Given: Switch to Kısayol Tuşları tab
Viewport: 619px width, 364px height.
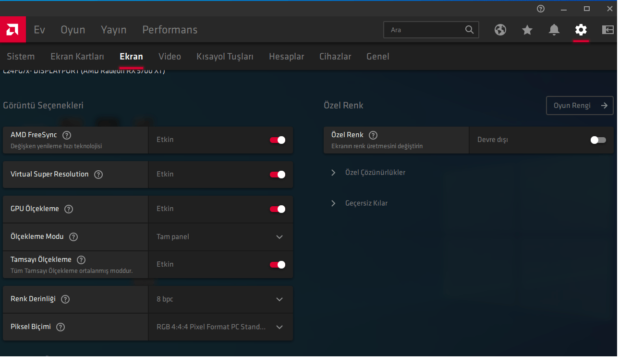Looking at the screenshot, I should 225,57.
